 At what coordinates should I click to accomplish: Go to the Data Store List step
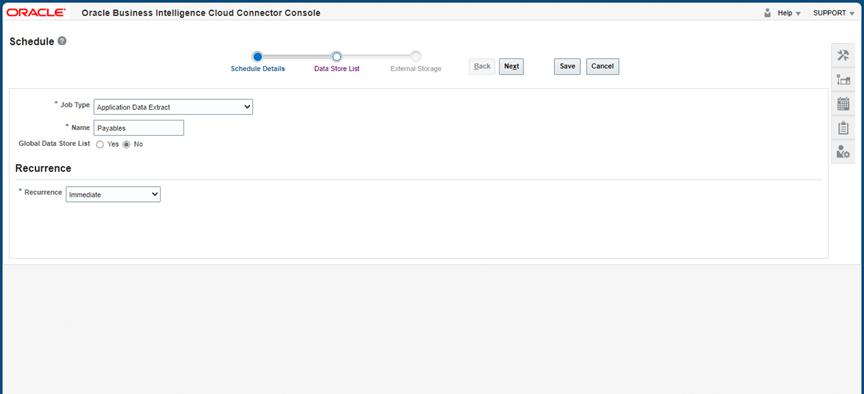coord(337,69)
